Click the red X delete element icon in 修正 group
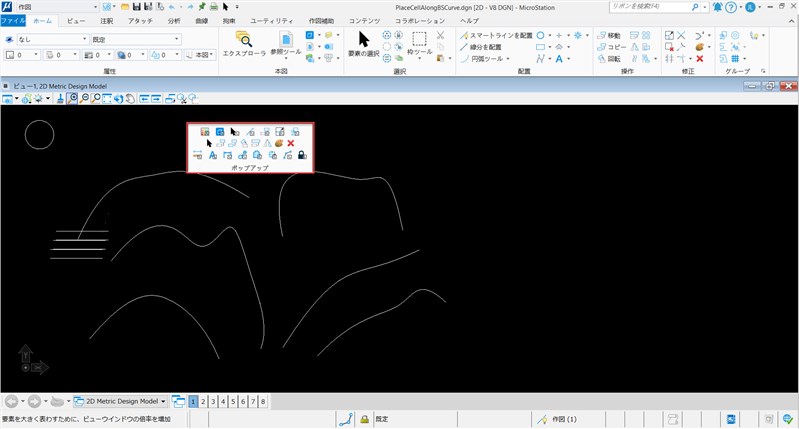Image resolution: width=799 pixels, height=429 pixels. (700, 59)
